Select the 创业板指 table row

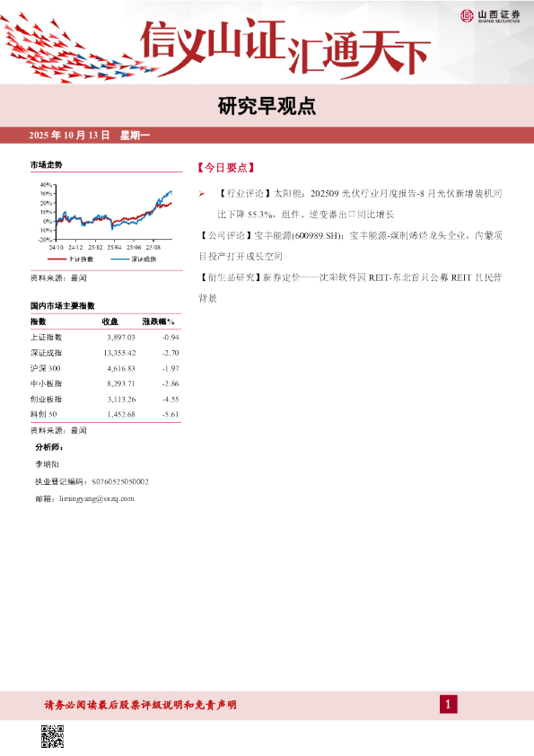[x=106, y=399]
